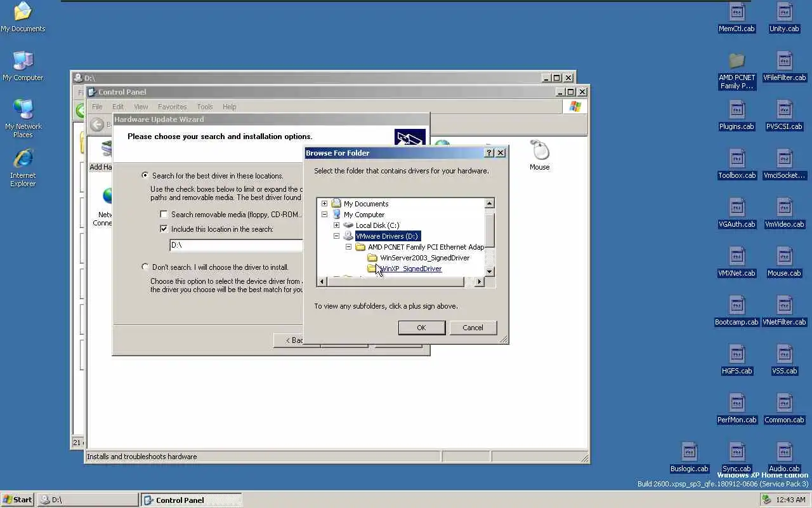
Task: Select WinServer2003_SignedDriver folder
Action: (x=424, y=258)
